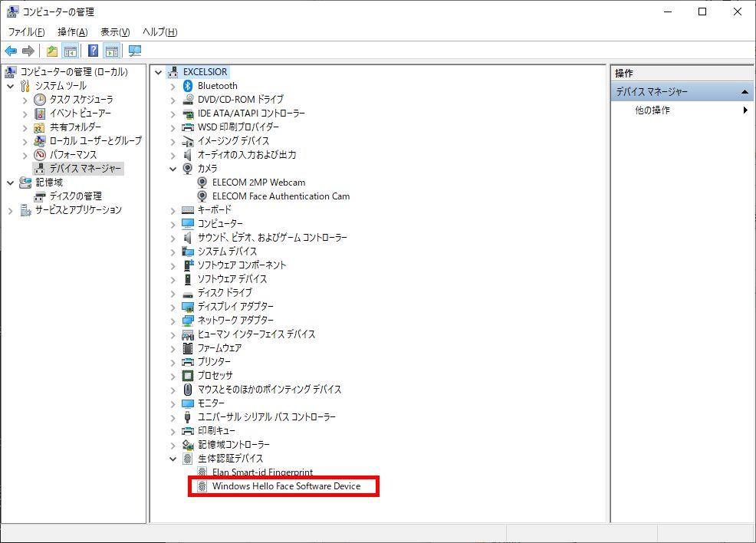The image size is (756, 543).
Task: Select Elan Smart-id Fingerprint device
Action: 262,472
